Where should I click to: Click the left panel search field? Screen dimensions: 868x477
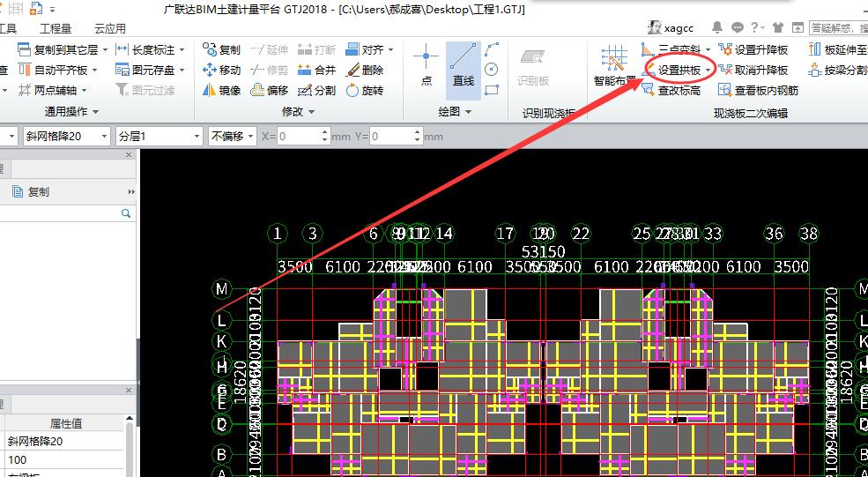(x=59, y=213)
